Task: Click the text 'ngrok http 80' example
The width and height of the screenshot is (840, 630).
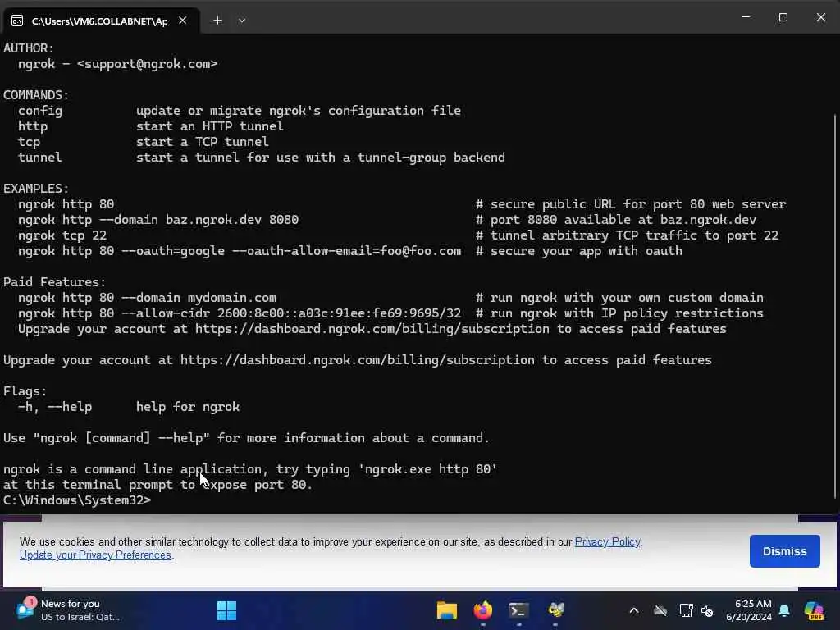Action: [x=66, y=204]
